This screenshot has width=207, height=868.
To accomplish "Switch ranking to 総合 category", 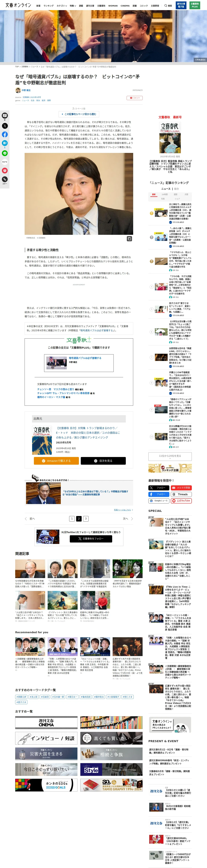I will (176, 189).
